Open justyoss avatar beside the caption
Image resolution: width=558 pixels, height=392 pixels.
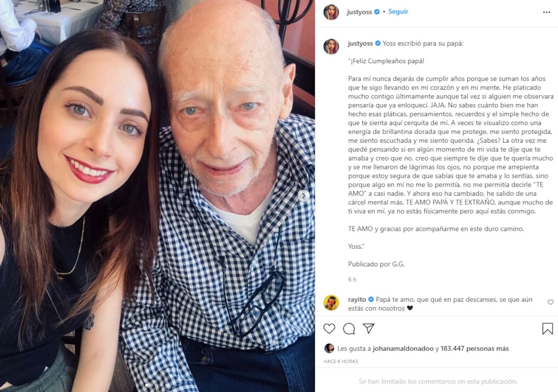[331, 47]
